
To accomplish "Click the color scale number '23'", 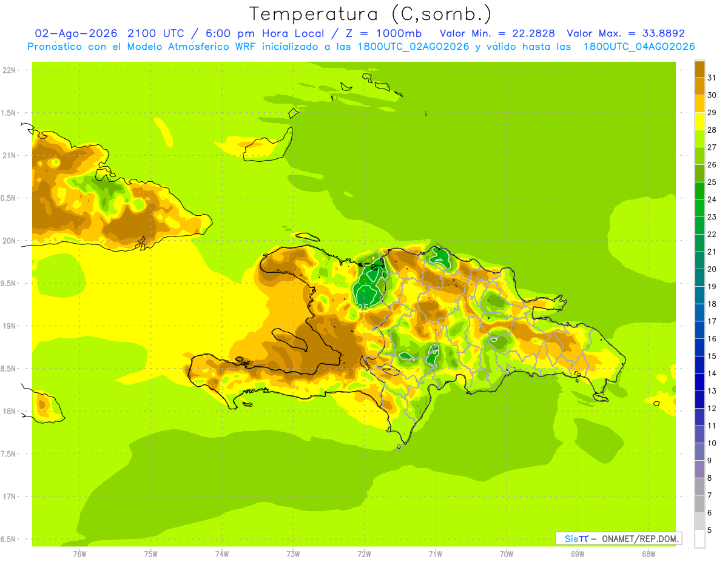I will pyautogui.click(x=712, y=217).
